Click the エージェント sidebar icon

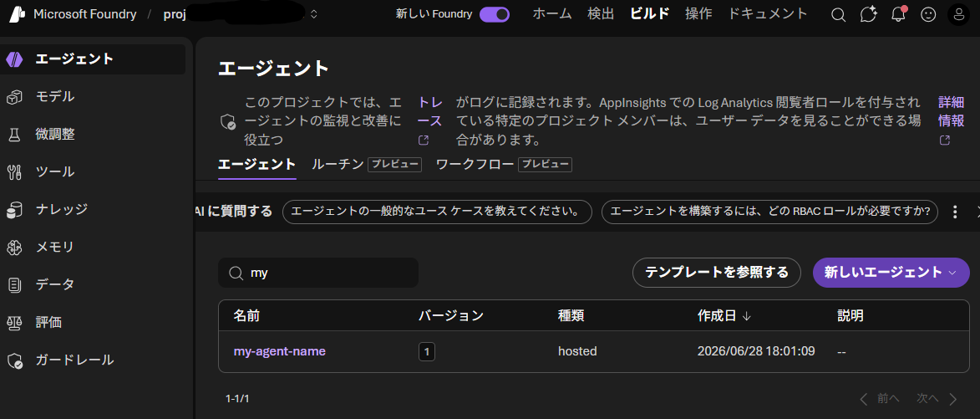[x=14, y=59]
